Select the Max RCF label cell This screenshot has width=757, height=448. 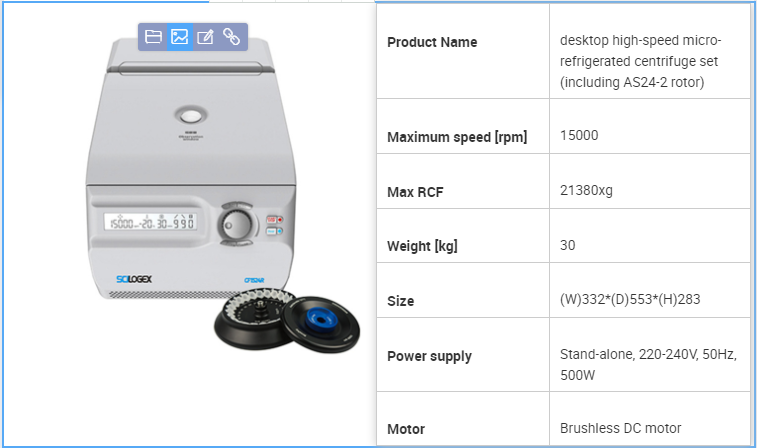pos(463,182)
